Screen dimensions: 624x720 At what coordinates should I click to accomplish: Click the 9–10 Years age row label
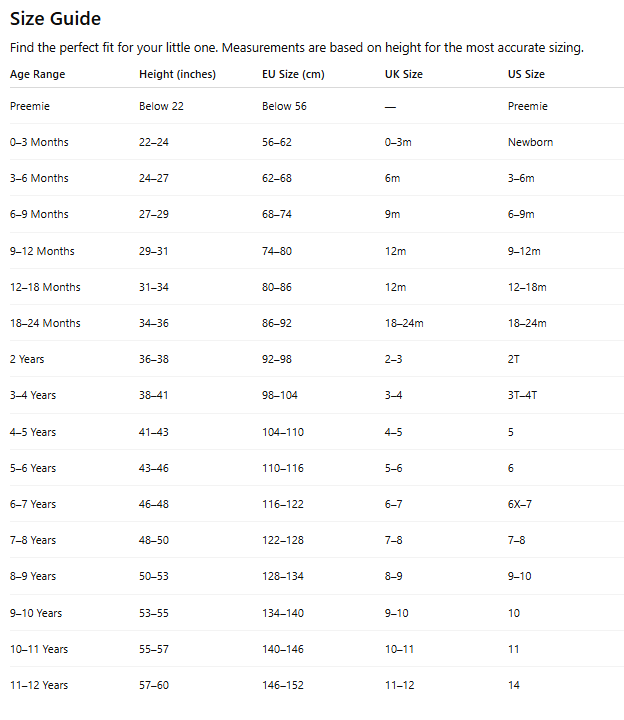point(36,613)
